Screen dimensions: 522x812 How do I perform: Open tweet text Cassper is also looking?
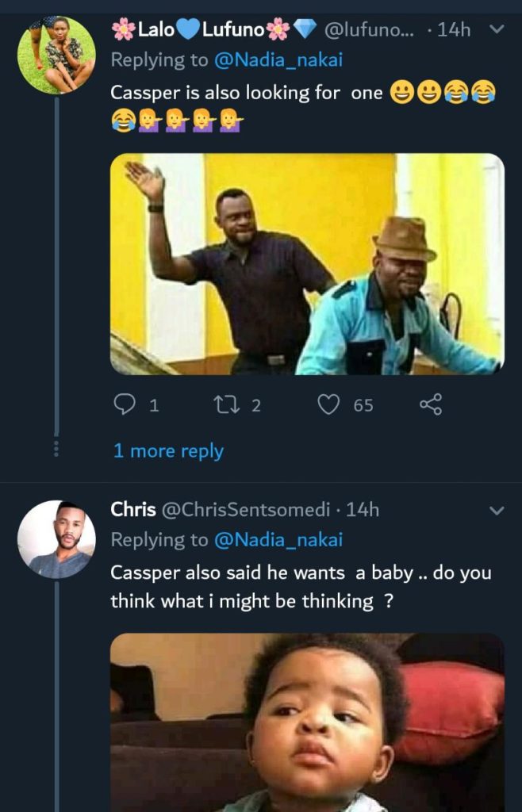(246, 93)
